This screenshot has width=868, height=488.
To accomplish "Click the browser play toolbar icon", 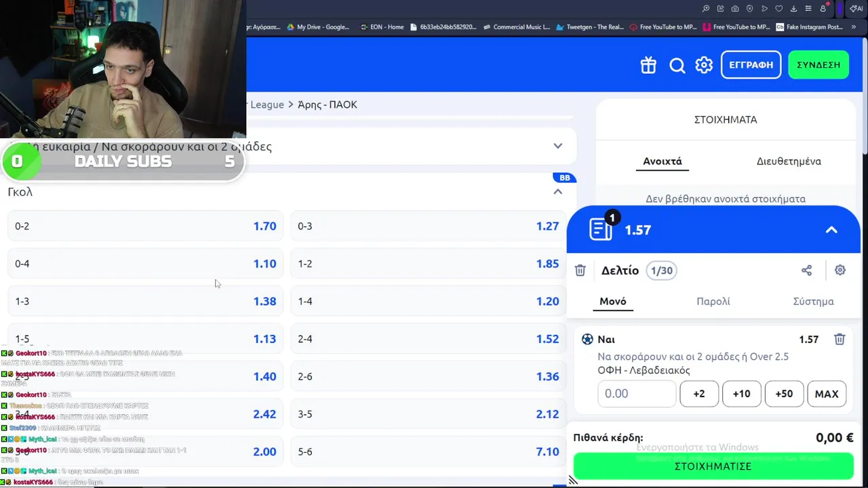I will [x=764, y=9].
